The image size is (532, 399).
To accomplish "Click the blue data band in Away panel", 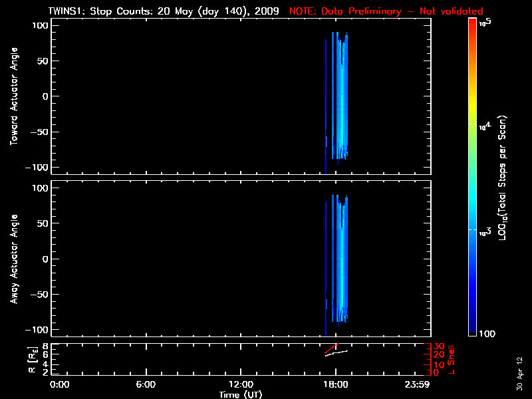I will pyautogui.click(x=341, y=259).
